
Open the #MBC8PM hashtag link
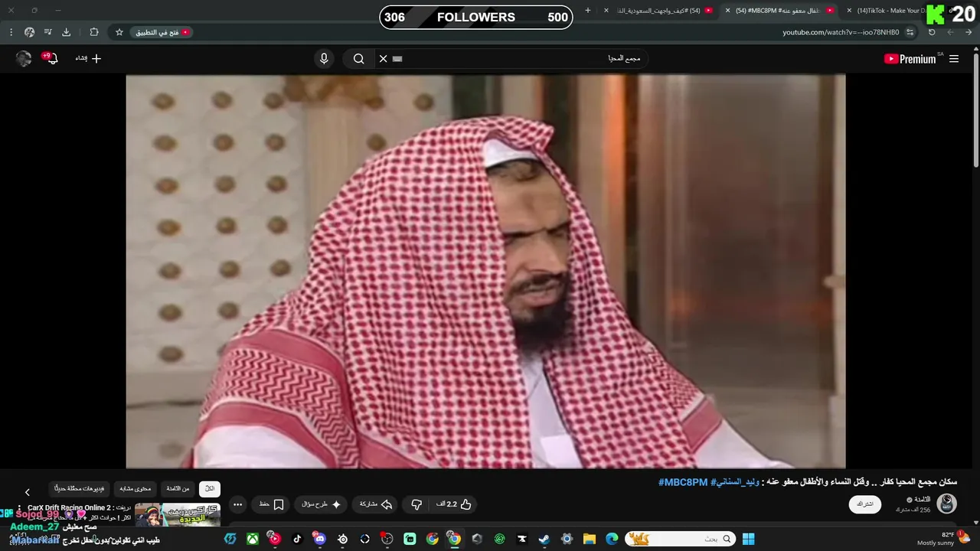(683, 482)
